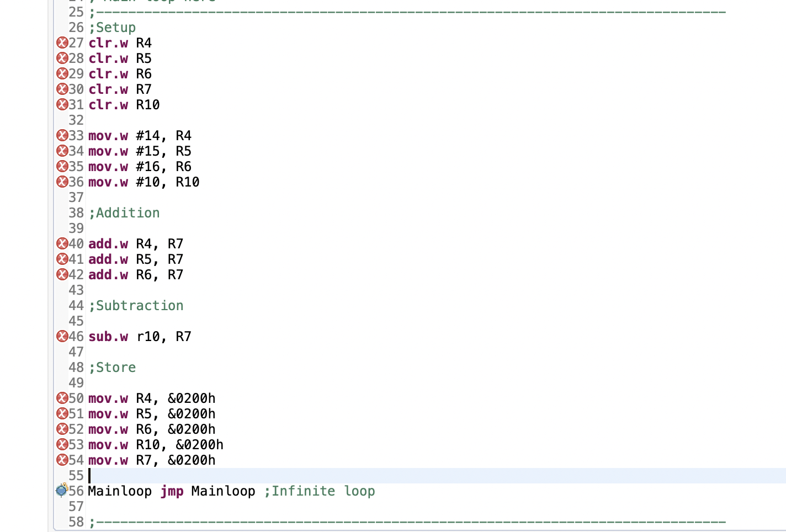Click the error icon on line 53
This screenshot has width=786, height=532.
coord(62,444)
